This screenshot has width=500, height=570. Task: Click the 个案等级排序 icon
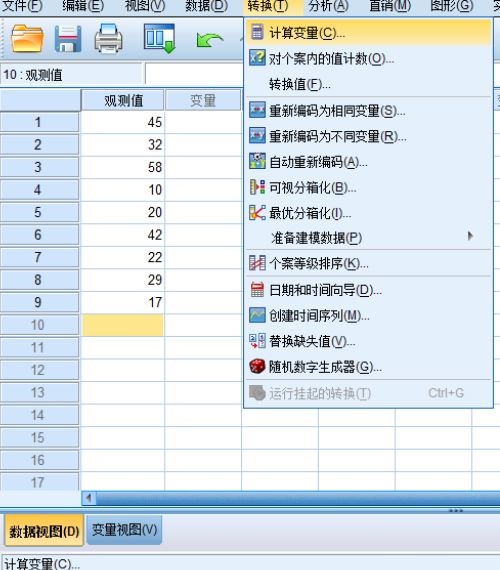pyautogui.click(x=257, y=263)
